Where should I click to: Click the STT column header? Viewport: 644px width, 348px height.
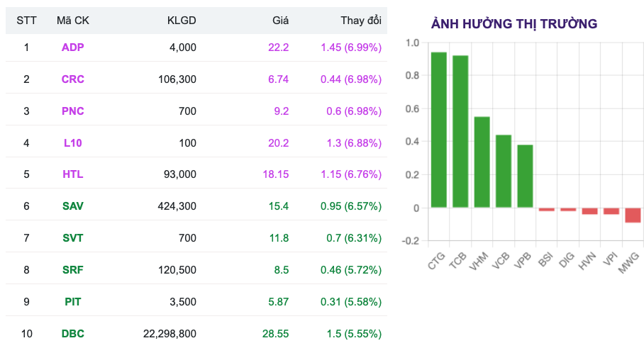click(26, 21)
